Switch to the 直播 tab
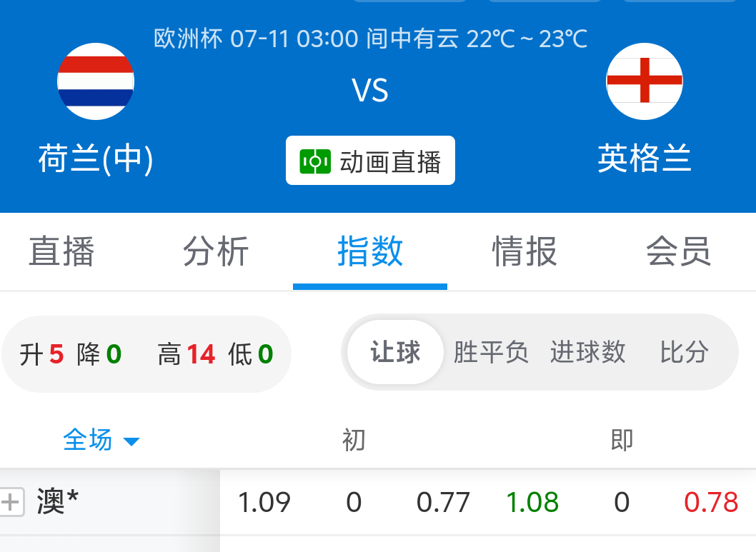Viewport: 756px width, 552px height. (x=61, y=251)
